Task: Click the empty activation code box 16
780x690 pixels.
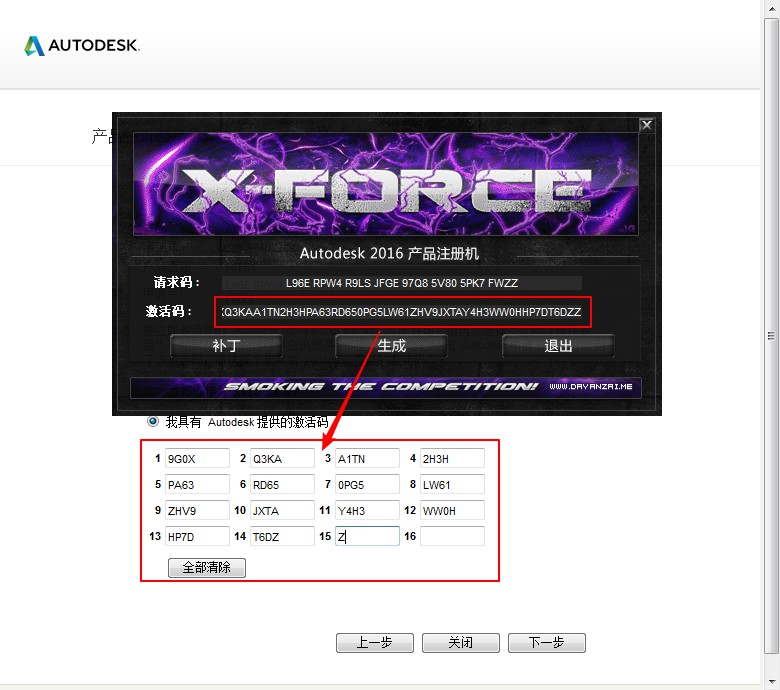Action: 452,537
